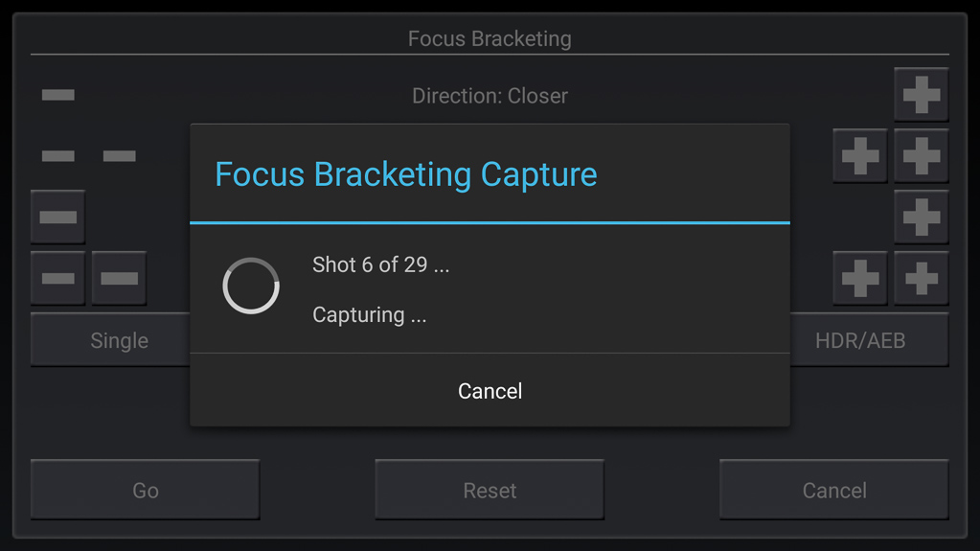This screenshot has width=980, height=551.
Task: Select the Single capture mode button
Action: (113, 340)
